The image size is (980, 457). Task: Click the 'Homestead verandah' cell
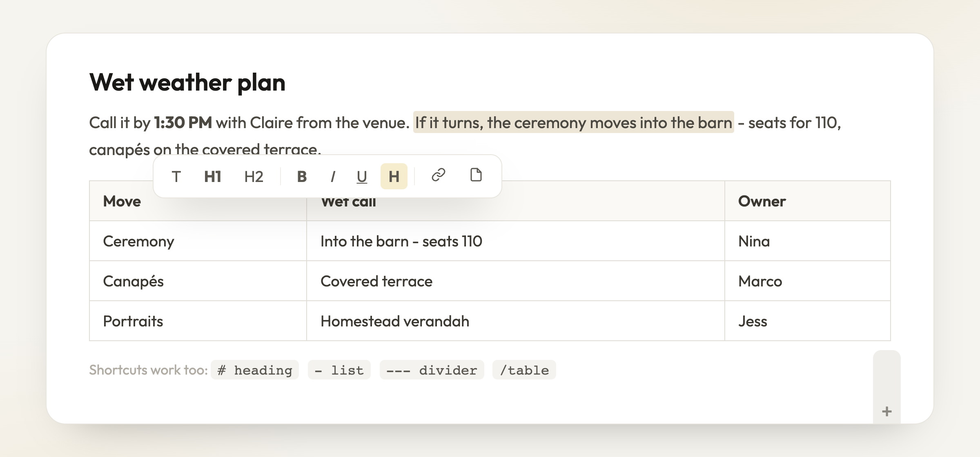(x=516, y=321)
